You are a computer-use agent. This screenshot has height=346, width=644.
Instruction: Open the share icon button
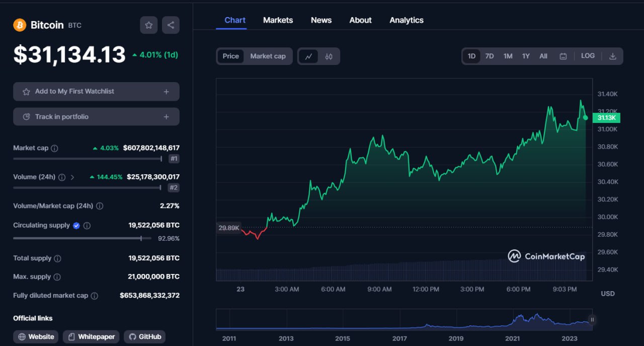pos(171,25)
